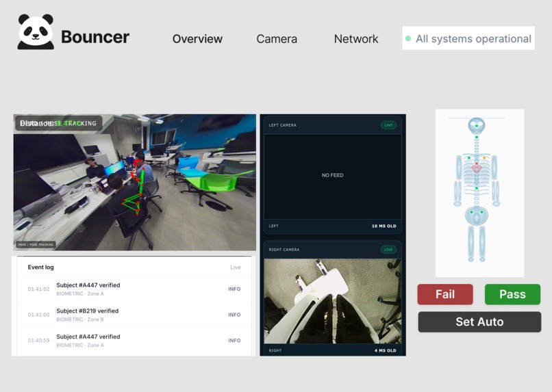Image resolution: width=552 pixels, height=392 pixels.
Task: Switch to the Camera tab
Action: [277, 39]
